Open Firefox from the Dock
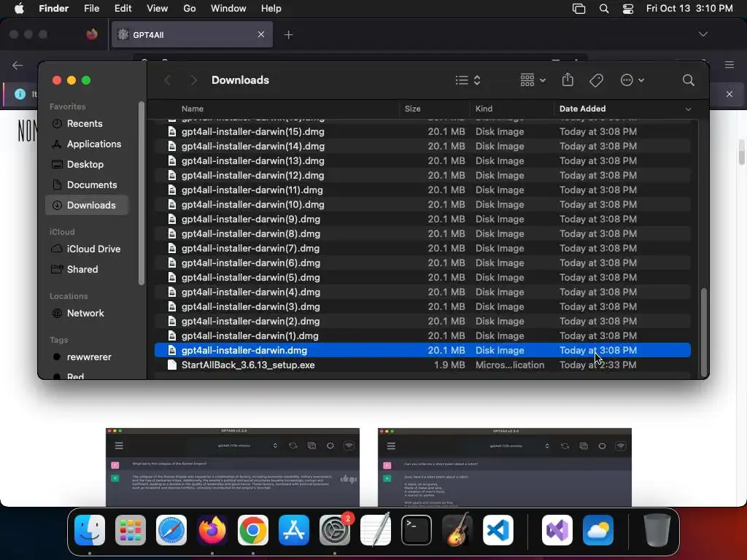This screenshot has width=747, height=560. coord(212,530)
